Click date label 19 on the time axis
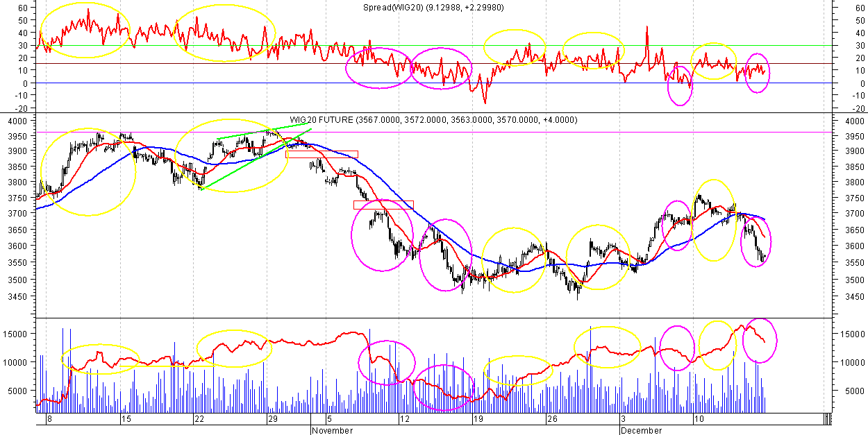Image resolution: width=868 pixels, height=435 pixels. [x=478, y=420]
